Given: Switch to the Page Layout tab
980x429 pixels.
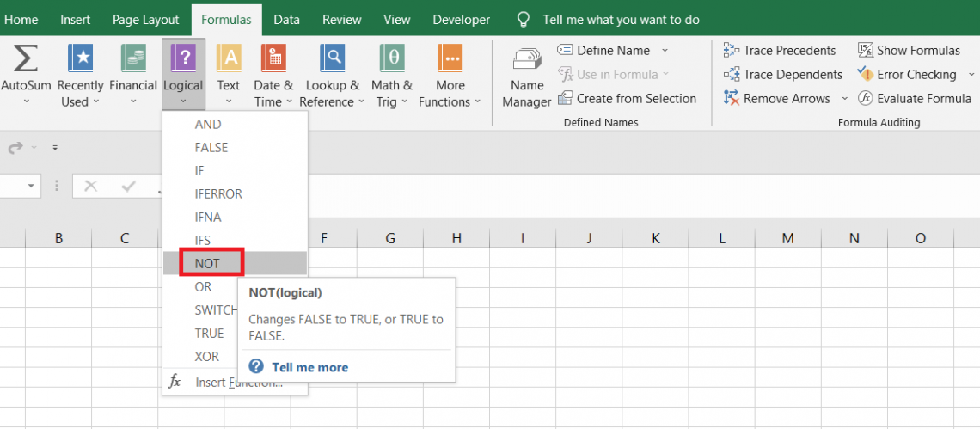Looking at the screenshot, I should (x=145, y=20).
